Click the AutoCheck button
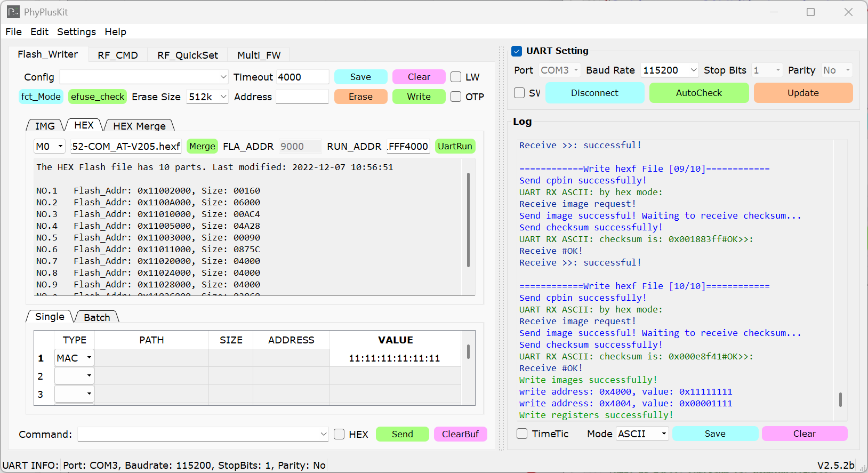This screenshot has width=868, height=473. 699,93
